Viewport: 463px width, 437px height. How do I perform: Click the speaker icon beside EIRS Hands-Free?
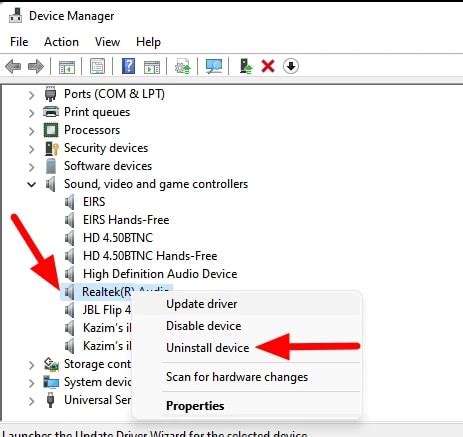click(69, 220)
